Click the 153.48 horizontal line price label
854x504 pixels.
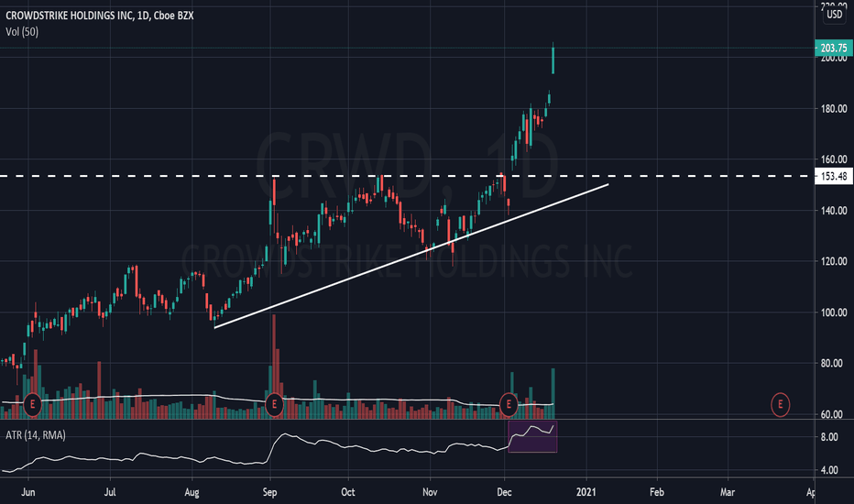[x=833, y=176]
